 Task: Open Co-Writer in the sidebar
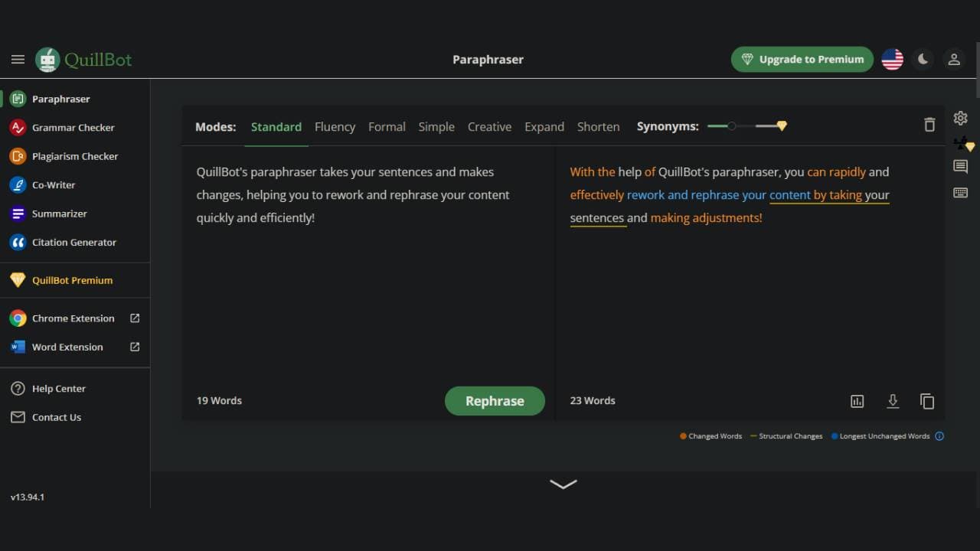(75, 185)
